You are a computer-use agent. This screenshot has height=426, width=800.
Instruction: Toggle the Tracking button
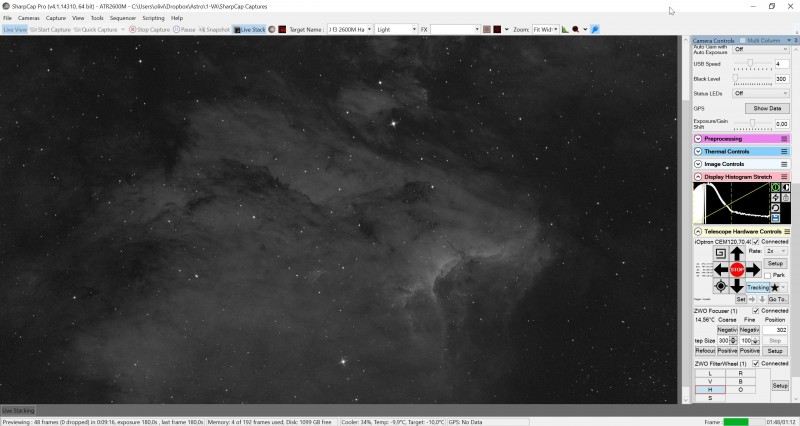(758, 288)
